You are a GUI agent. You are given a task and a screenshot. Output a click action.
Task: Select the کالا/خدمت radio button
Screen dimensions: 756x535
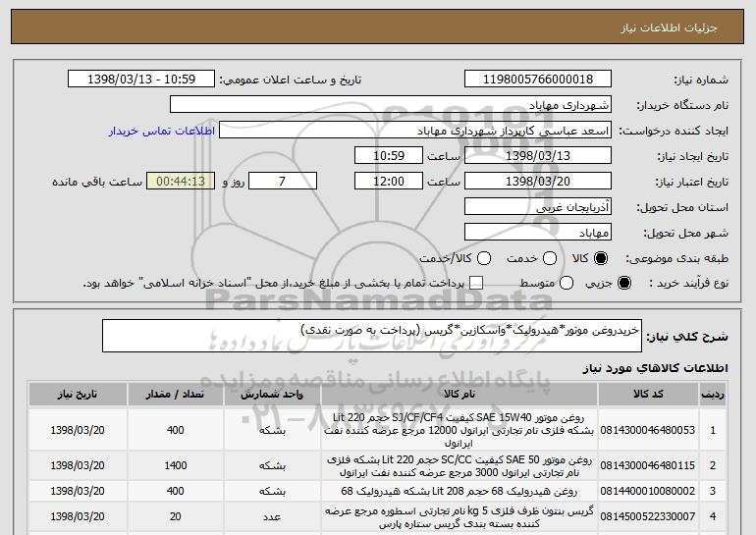pos(484,258)
